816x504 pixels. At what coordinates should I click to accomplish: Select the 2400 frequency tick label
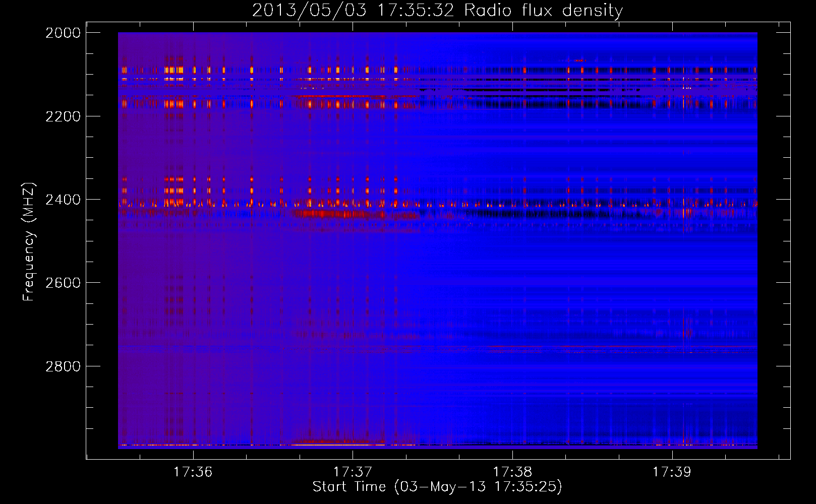click(x=63, y=200)
